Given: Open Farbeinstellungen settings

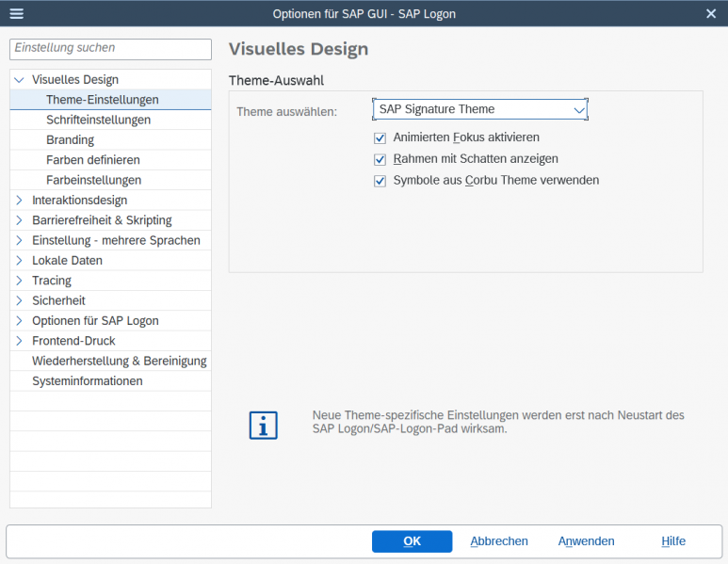Looking at the screenshot, I should click(110, 180).
